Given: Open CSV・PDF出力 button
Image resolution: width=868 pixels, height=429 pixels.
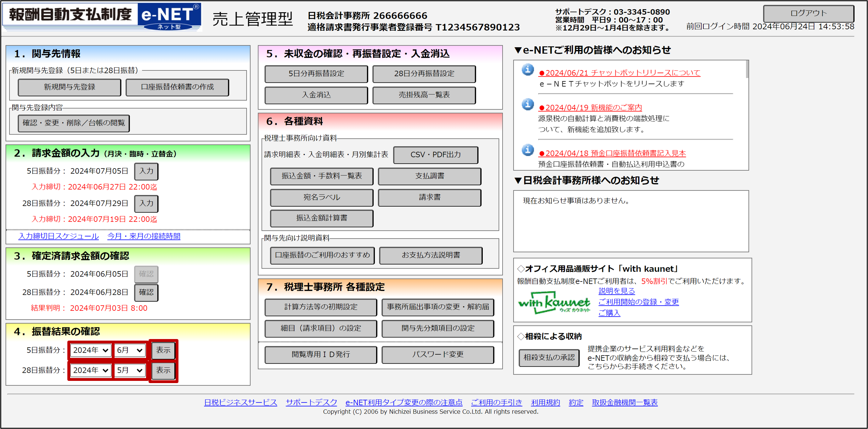Looking at the screenshot, I should [x=435, y=155].
